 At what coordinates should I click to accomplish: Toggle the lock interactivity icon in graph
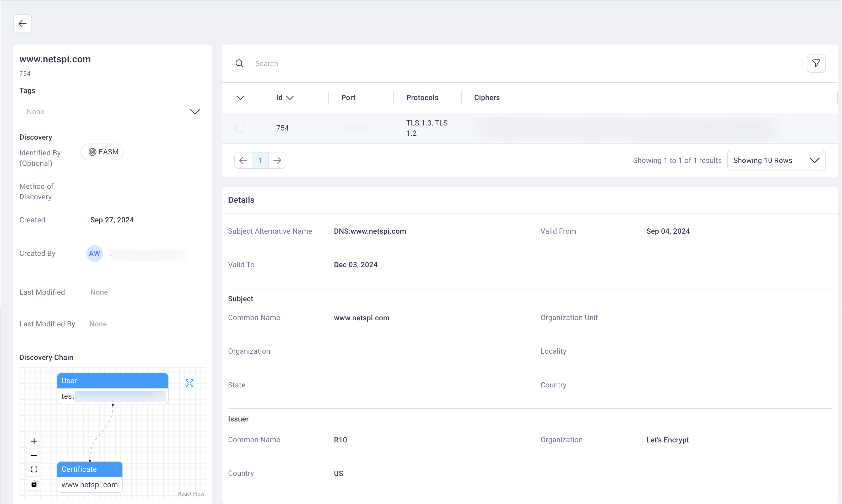(x=34, y=484)
